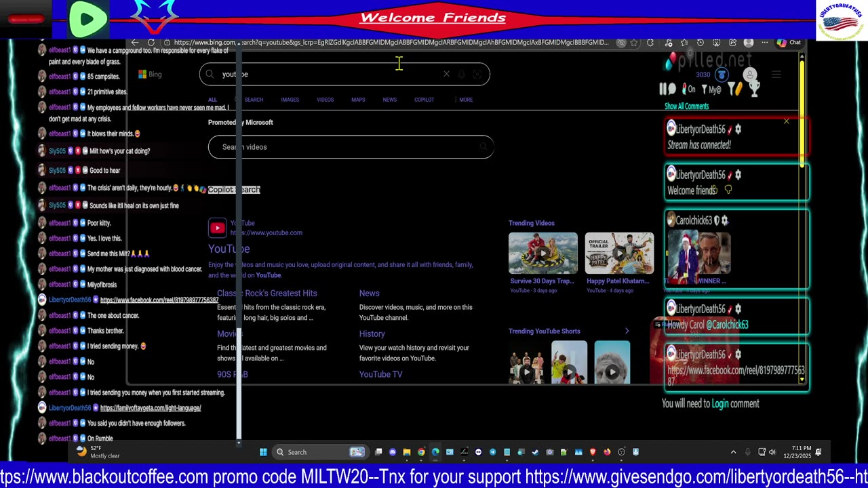Select the ALL results tab
Screen dimensions: 868x488
point(212,100)
